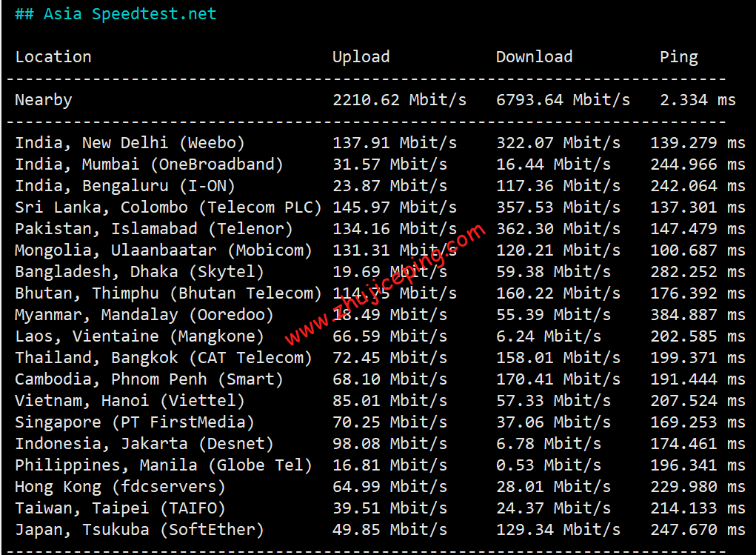Click "Bangladesh, Dhaka (Skytel)" location
Viewport: 756px width, 555px height.
pos(139,272)
